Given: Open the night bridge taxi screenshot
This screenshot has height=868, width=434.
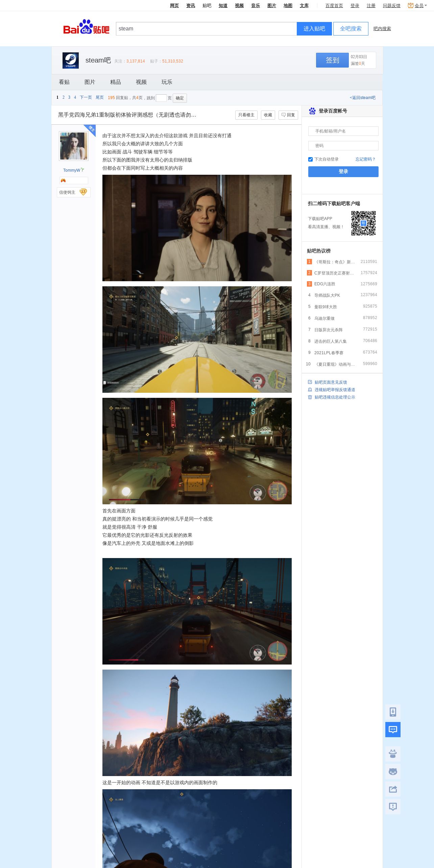Looking at the screenshot, I should (x=197, y=611).
